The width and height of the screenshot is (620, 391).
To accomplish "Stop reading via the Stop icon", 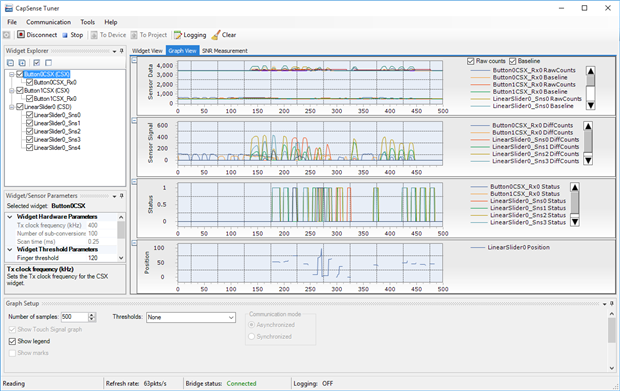I will point(65,35).
